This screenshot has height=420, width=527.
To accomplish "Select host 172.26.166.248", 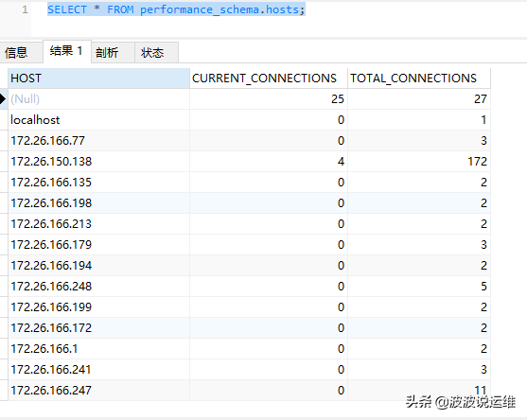I will click(x=98, y=287).
